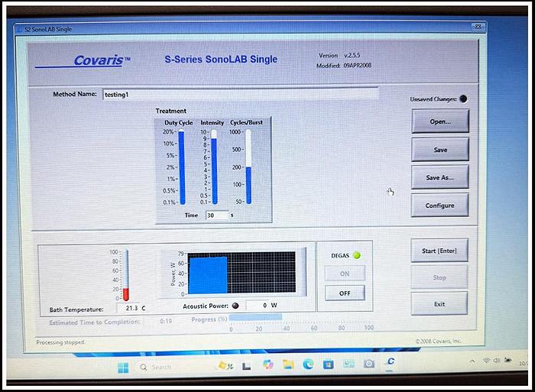This screenshot has width=535, height=392.
Task: Open the Windows Start menu
Action: (123, 368)
